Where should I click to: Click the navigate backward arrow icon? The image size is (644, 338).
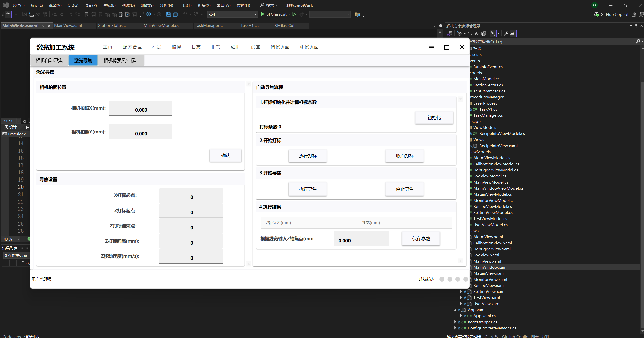coord(149,14)
